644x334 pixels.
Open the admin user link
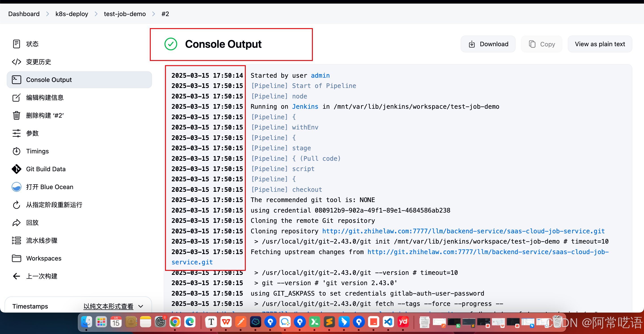(320, 75)
